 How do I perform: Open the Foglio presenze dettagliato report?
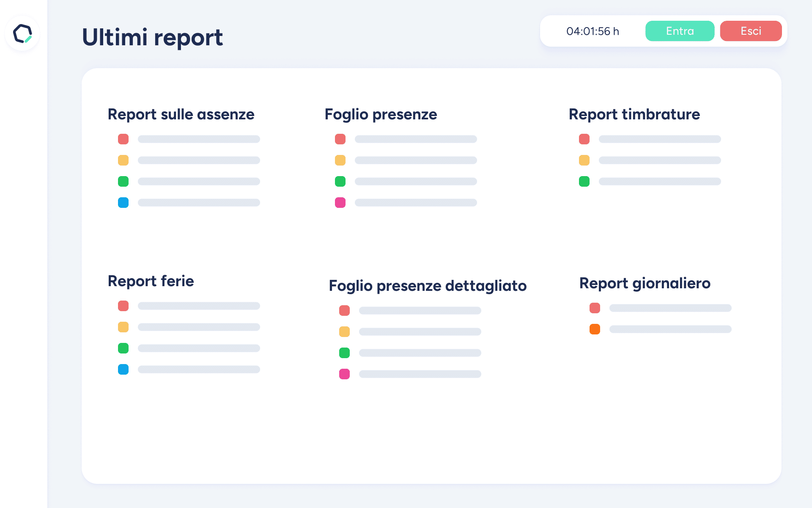point(428,286)
